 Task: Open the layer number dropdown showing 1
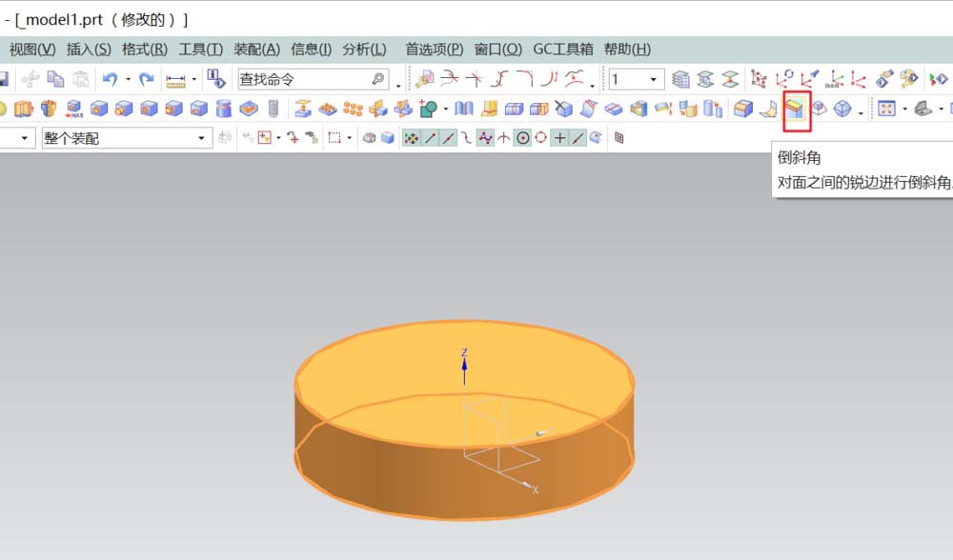click(653, 78)
